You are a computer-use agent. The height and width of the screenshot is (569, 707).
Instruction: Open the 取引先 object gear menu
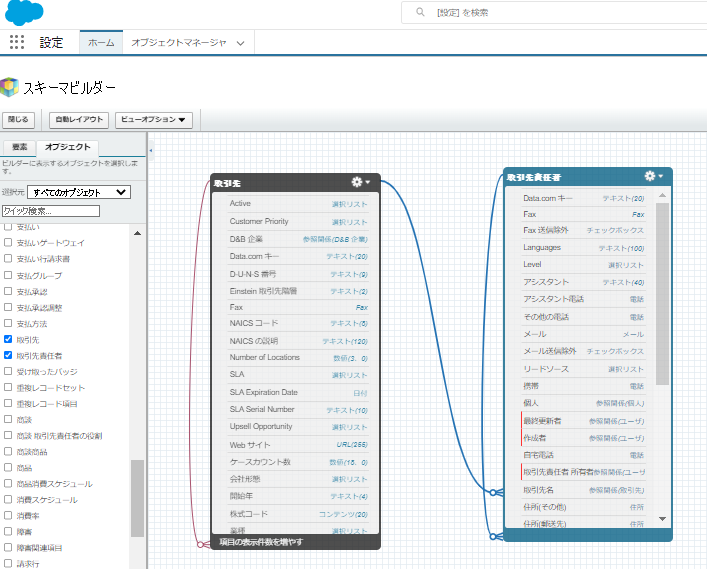pyautogui.click(x=361, y=182)
